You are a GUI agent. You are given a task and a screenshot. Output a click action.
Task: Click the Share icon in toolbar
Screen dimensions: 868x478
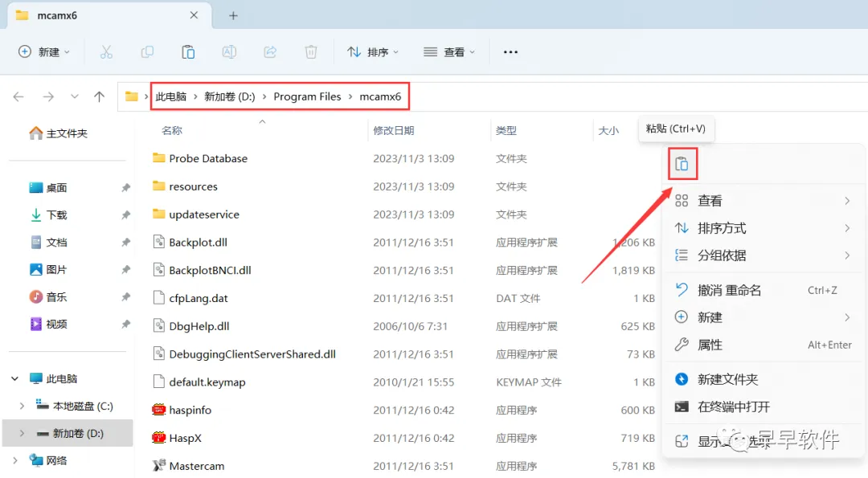pyautogui.click(x=269, y=52)
